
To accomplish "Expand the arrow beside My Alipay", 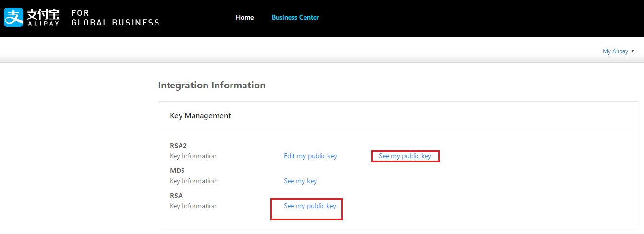I will [x=632, y=51].
